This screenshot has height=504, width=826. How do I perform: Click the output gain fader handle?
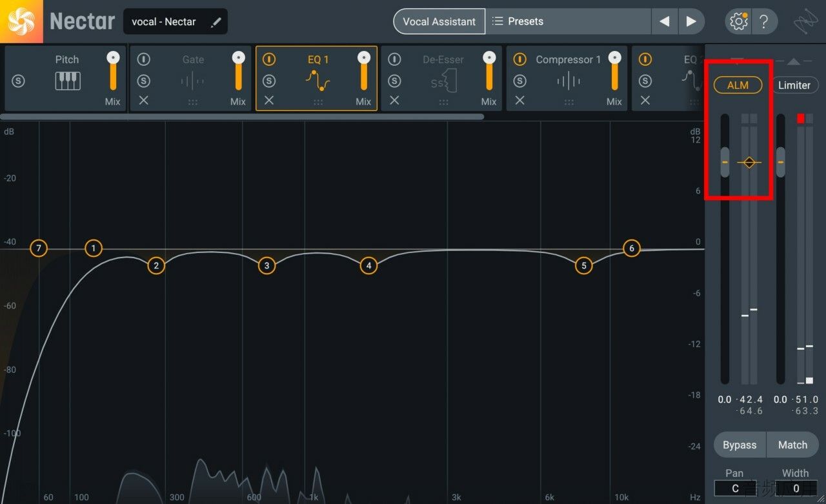(780, 162)
